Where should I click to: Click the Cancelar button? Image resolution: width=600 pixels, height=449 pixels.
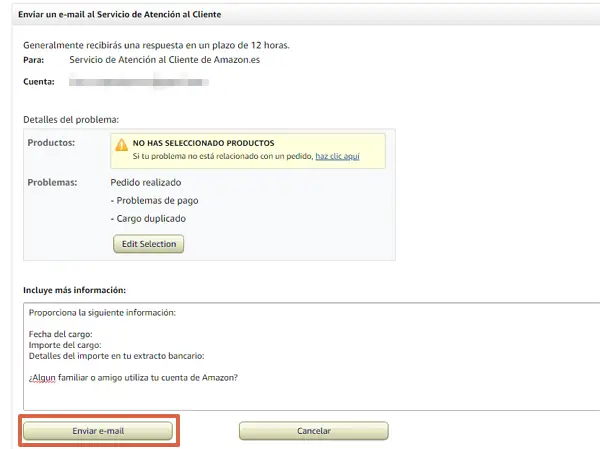[313, 431]
